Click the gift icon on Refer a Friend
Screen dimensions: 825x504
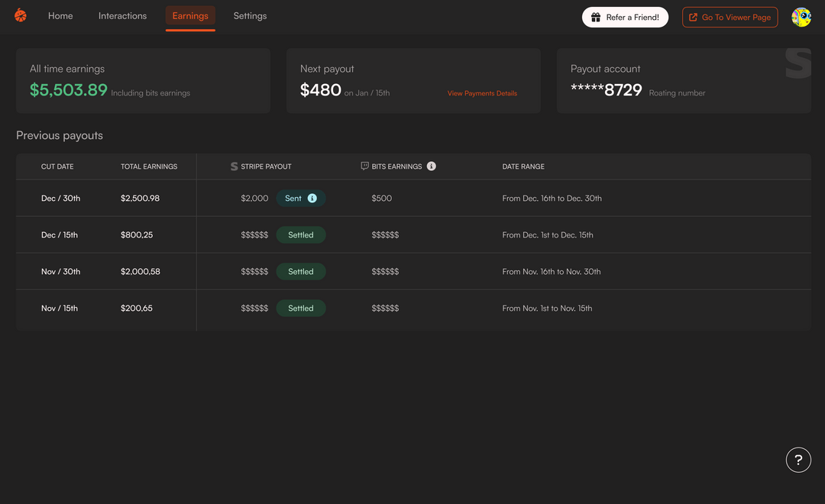click(x=597, y=16)
